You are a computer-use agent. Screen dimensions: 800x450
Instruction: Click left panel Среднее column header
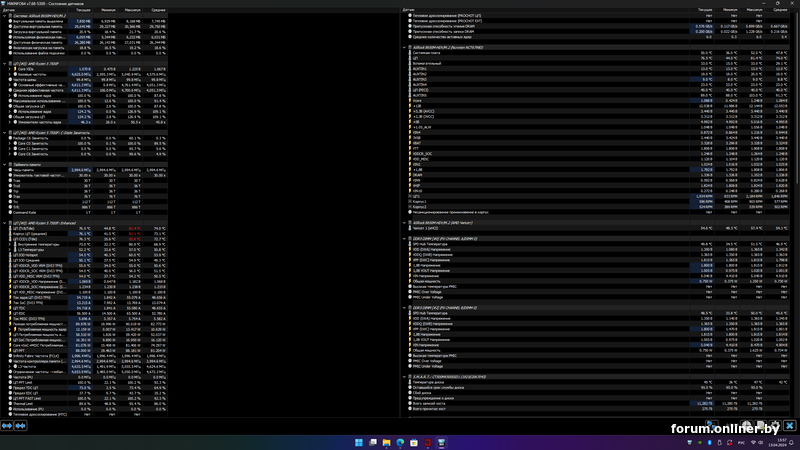[x=155, y=10]
